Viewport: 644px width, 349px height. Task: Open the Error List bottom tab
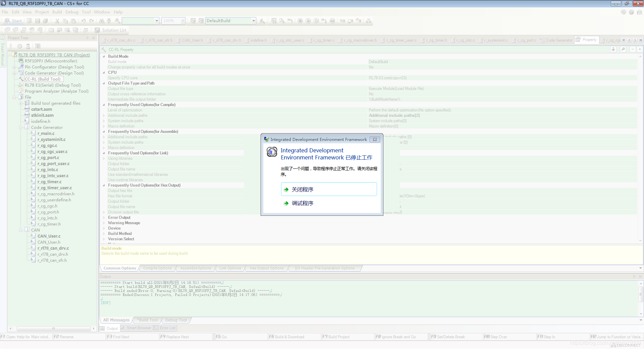(x=165, y=328)
